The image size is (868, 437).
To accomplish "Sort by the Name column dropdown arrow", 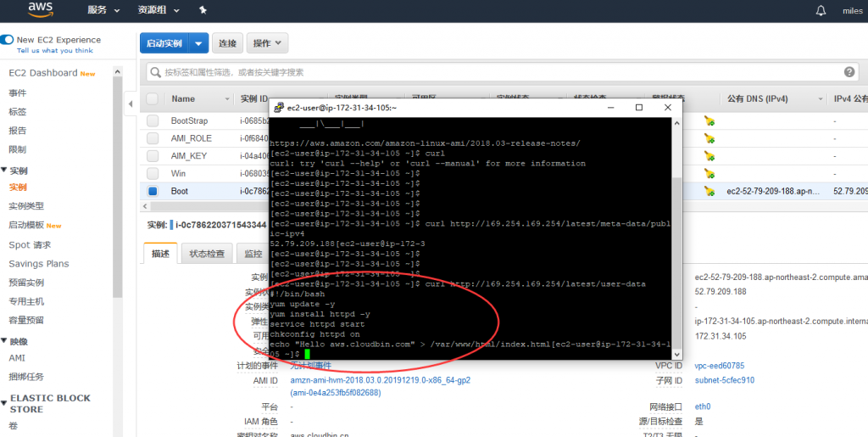I will tap(227, 99).
